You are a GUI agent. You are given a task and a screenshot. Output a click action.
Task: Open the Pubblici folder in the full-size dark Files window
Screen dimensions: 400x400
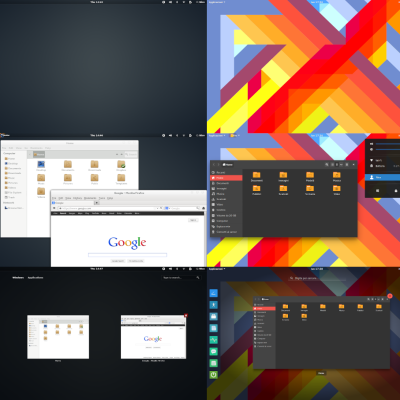click(x=256, y=190)
